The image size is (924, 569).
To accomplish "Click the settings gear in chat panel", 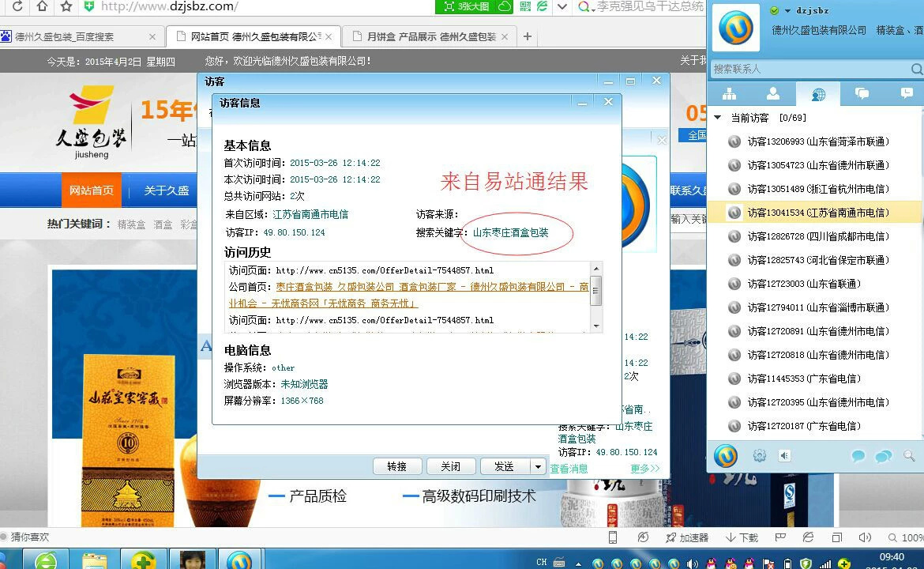I will [760, 455].
